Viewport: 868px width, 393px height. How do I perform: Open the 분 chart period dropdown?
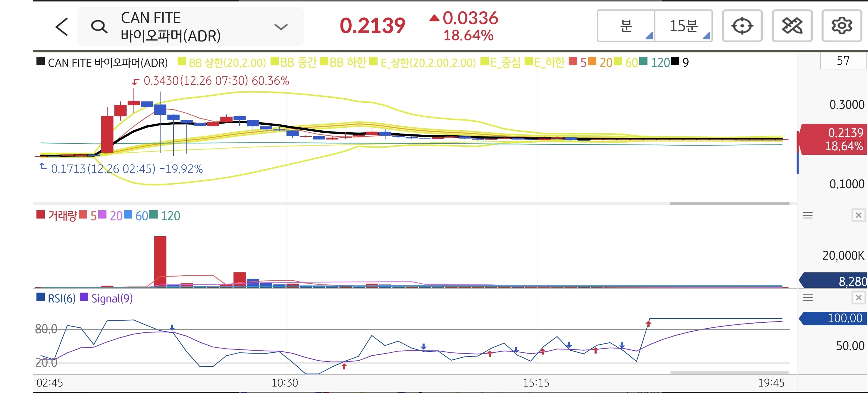[x=626, y=26]
